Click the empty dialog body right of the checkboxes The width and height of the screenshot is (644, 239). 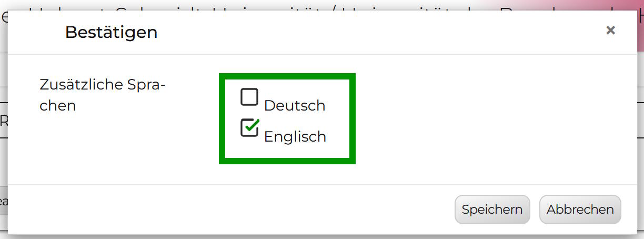(474, 118)
